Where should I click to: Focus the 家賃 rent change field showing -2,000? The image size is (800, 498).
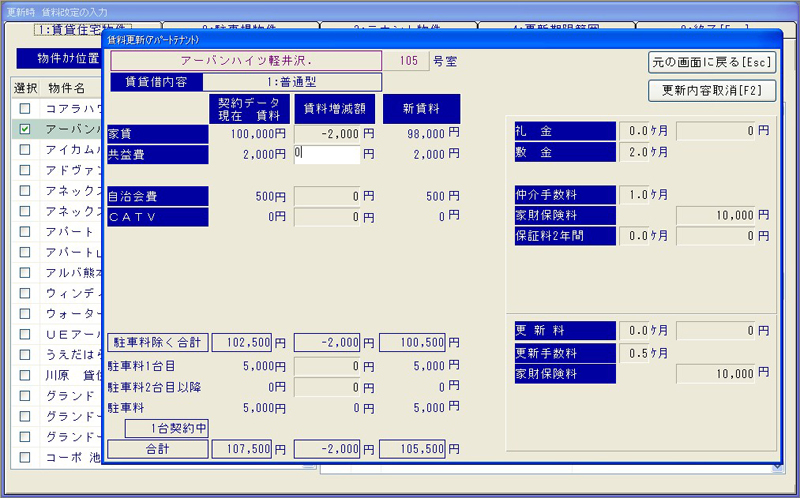coord(327,133)
